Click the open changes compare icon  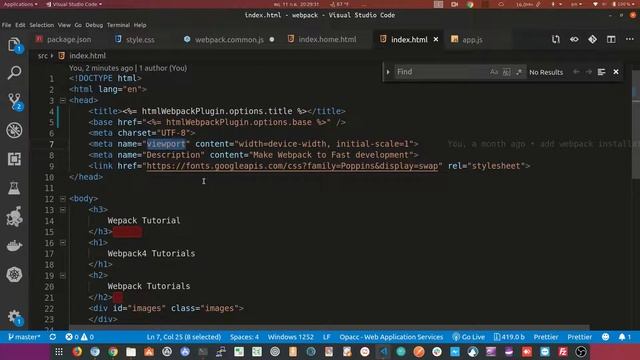click(556, 39)
